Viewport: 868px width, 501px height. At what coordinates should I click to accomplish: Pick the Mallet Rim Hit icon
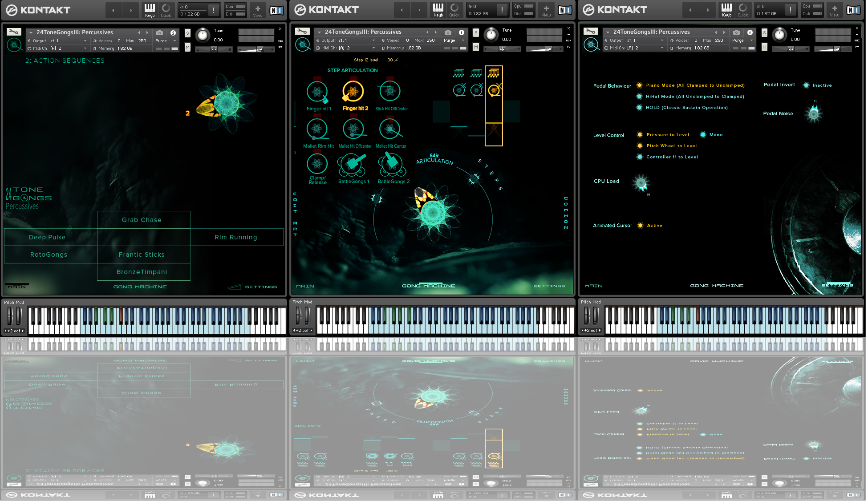[x=317, y=129]
